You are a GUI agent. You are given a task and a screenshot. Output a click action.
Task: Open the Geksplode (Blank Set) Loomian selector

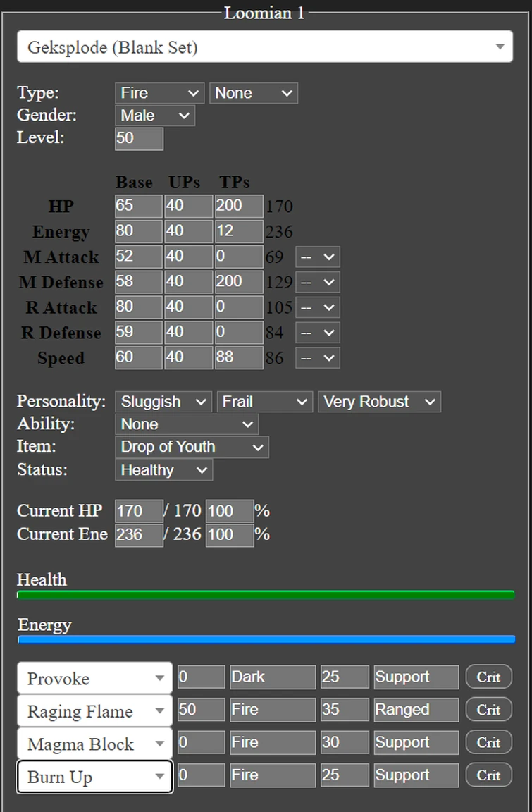tap(265, 47)
